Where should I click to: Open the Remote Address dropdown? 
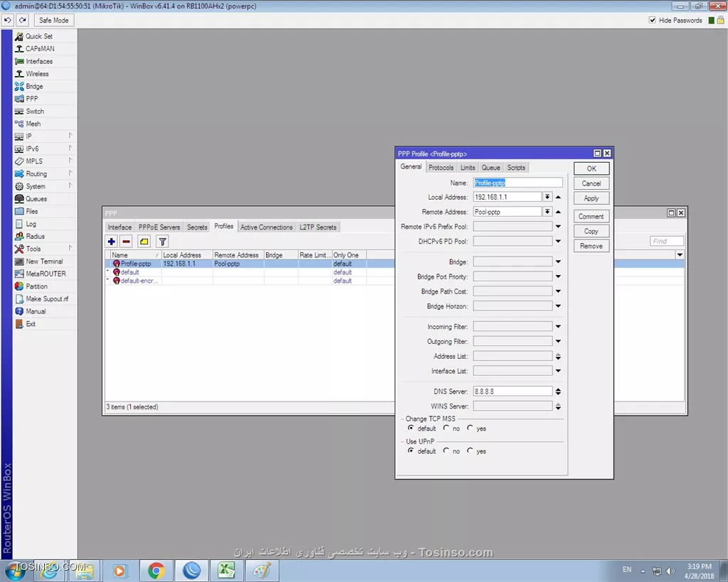coord(547,212)
